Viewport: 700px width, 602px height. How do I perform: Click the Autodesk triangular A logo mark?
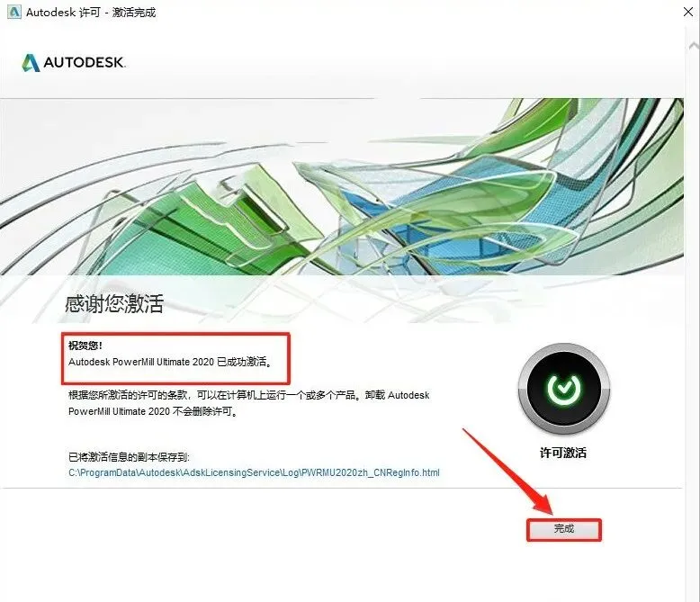[x=31, y=62]
